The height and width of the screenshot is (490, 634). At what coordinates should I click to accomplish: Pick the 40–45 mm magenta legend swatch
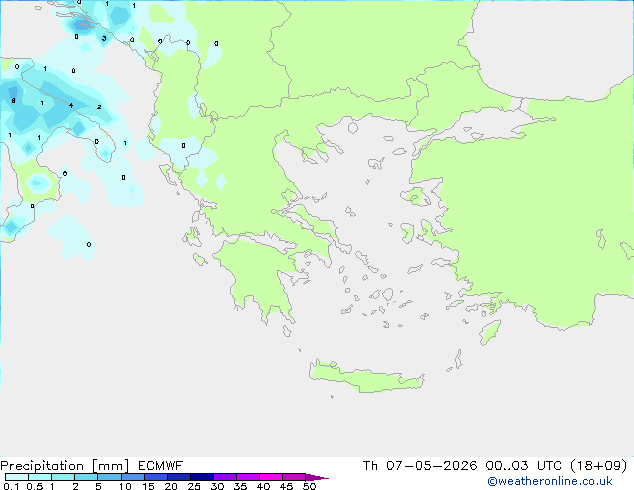tap(271, 477)
